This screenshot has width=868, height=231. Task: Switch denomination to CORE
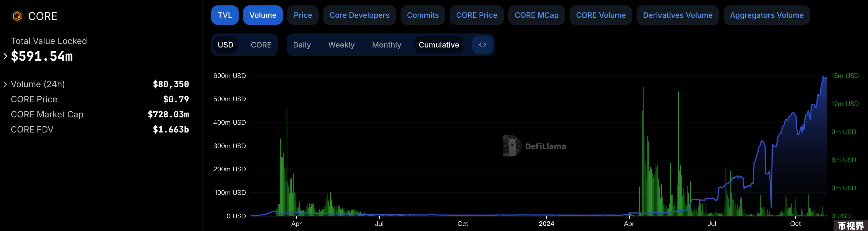point(261,45)
